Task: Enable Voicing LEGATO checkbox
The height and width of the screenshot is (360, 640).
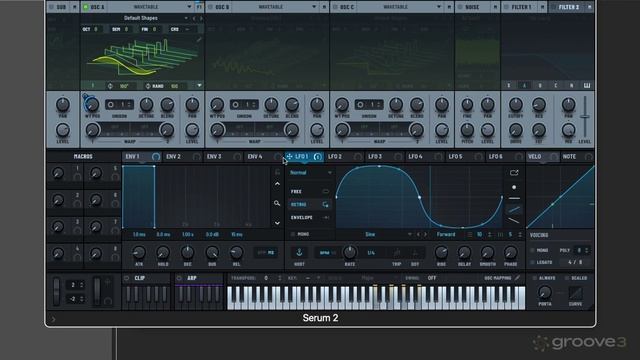Action: point(532,262)
